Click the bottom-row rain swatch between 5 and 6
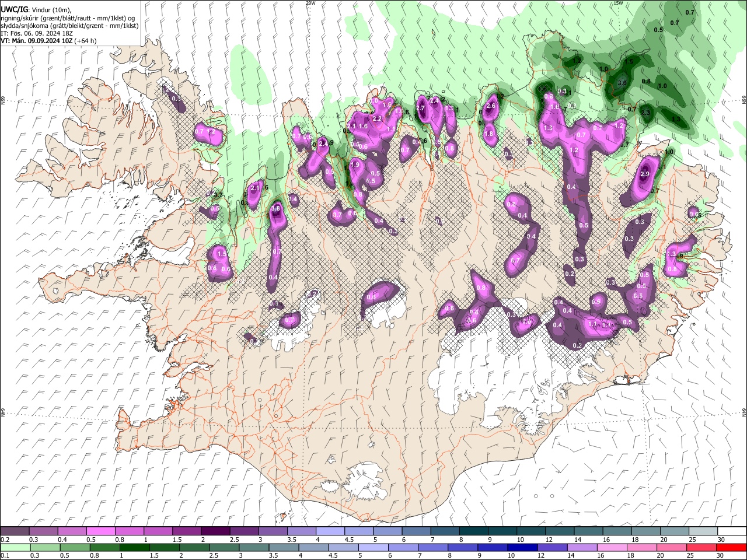Screen dimensions: 747x560 click(x=373, y=547)
